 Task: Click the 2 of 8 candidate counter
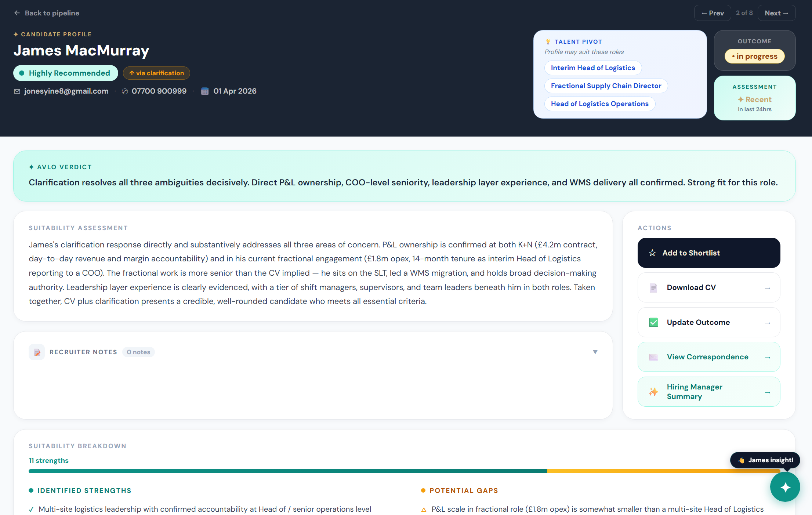[x=744, y=13]
